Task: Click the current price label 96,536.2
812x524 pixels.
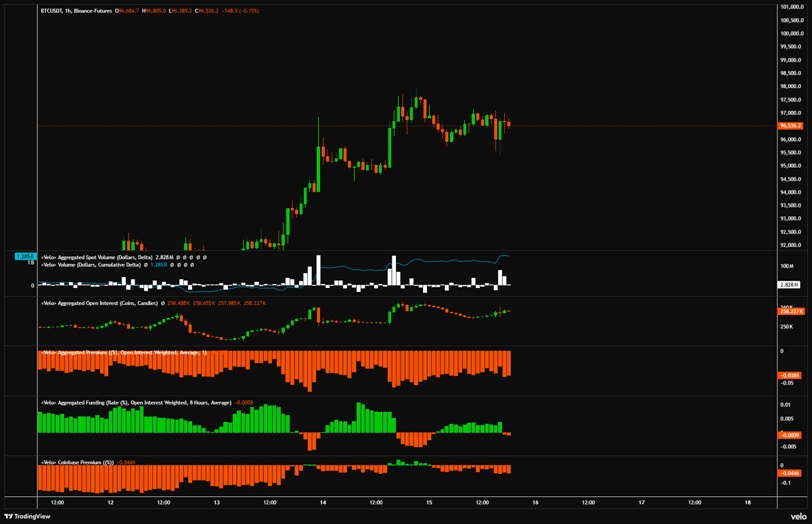Action: 790,125
